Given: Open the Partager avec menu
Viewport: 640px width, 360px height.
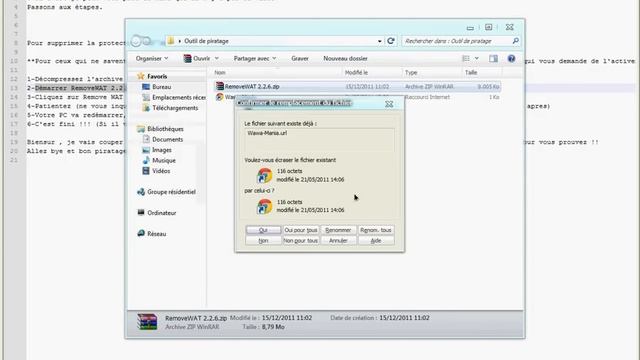Looking at the screenshot, I should tap(255, 58).
